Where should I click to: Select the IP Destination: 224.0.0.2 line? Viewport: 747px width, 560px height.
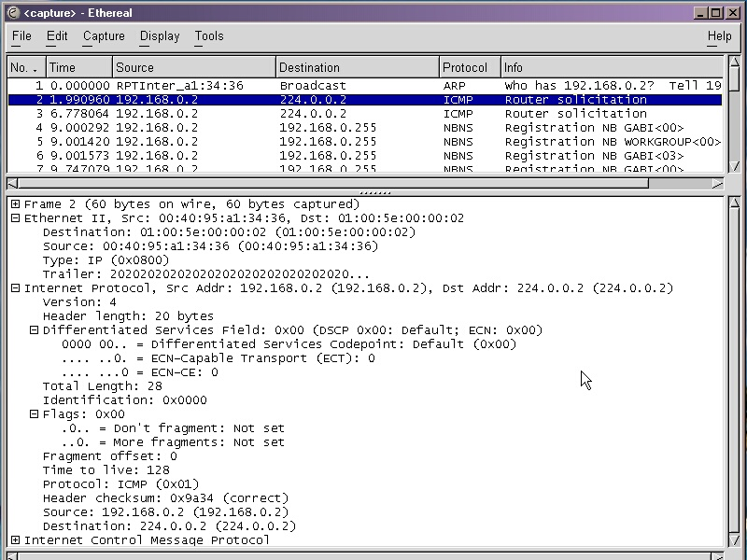[170, 526]
